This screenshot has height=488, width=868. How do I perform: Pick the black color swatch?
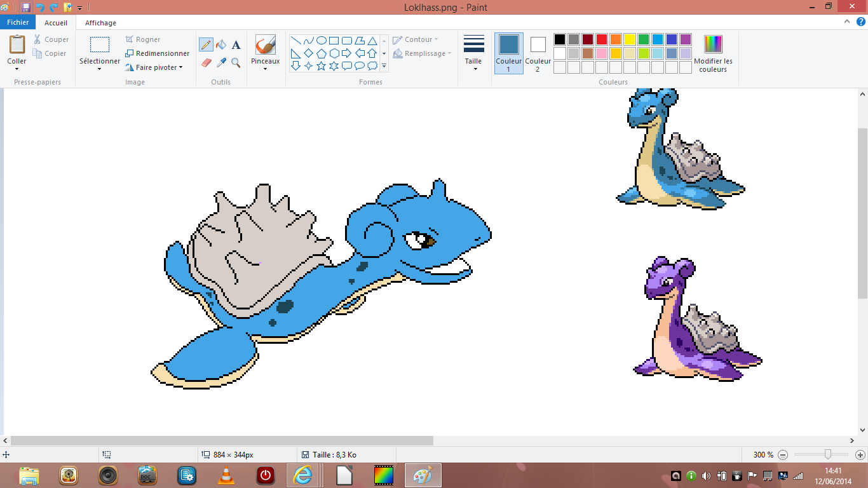560,39
